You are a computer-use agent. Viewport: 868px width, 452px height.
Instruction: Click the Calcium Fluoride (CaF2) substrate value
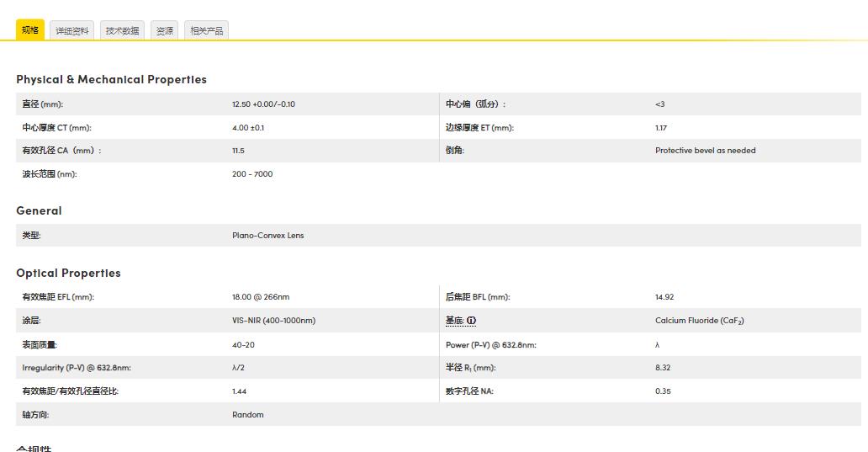coord(699,321)
